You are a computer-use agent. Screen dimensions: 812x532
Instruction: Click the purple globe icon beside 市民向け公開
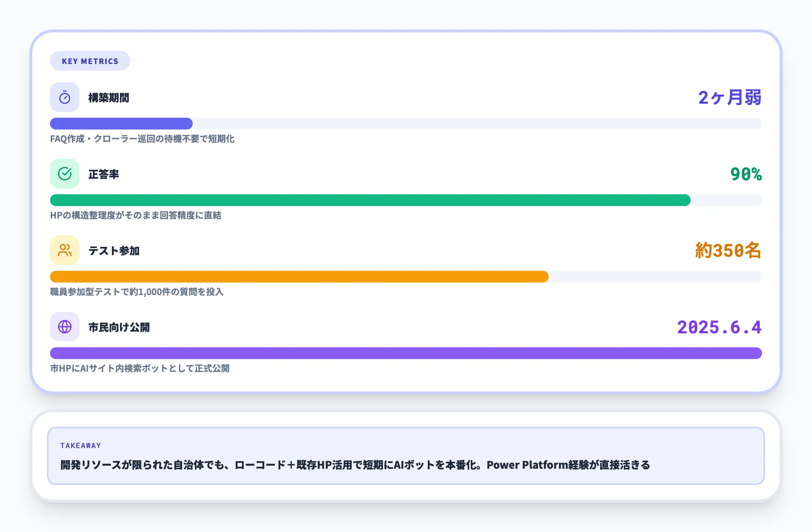coord(65,327)
